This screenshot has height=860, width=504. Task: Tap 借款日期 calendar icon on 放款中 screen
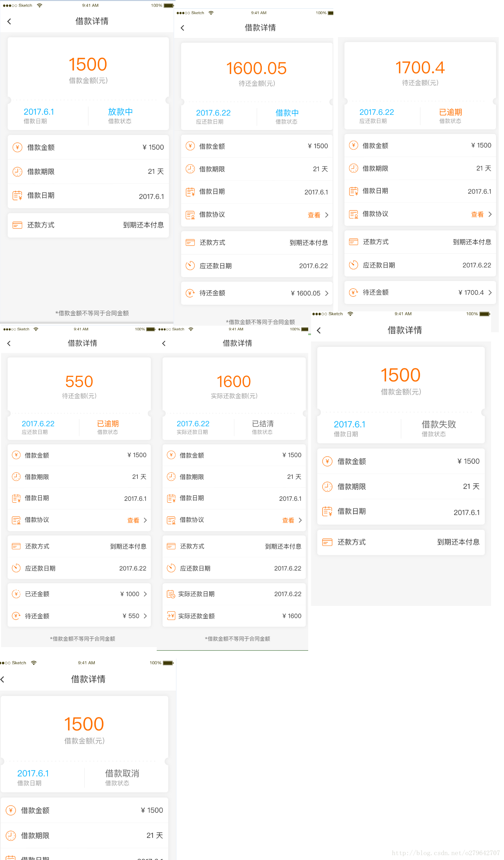coord(17,195)
